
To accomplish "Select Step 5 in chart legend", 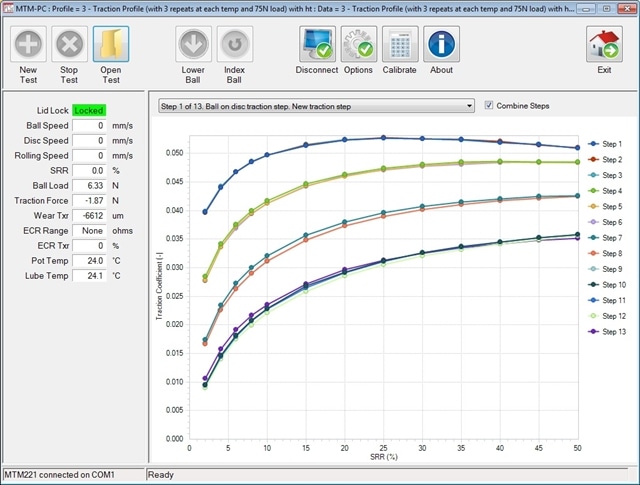I will tap(605, 206).
